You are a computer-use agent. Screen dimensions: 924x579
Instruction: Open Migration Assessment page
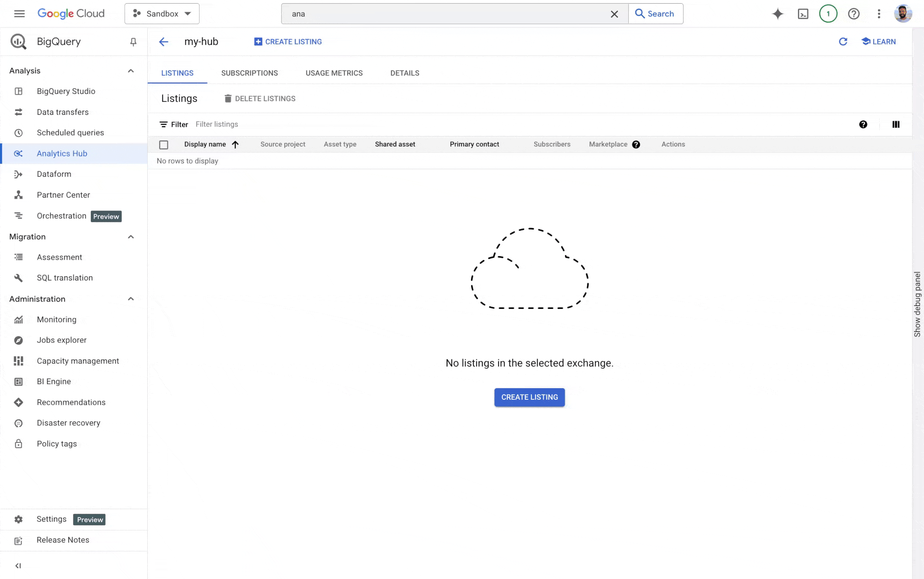click(74, 257)
